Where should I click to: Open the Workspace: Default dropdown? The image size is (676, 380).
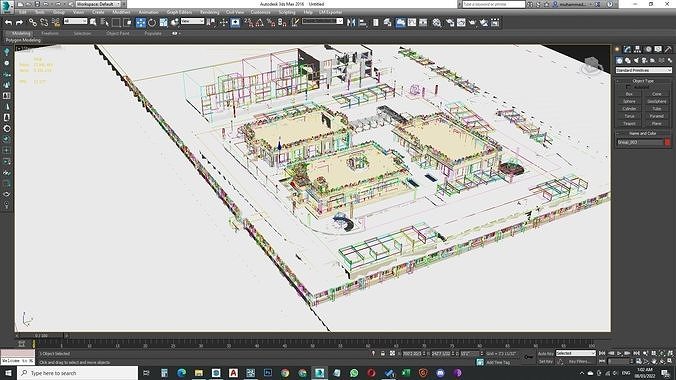(99, 4)
